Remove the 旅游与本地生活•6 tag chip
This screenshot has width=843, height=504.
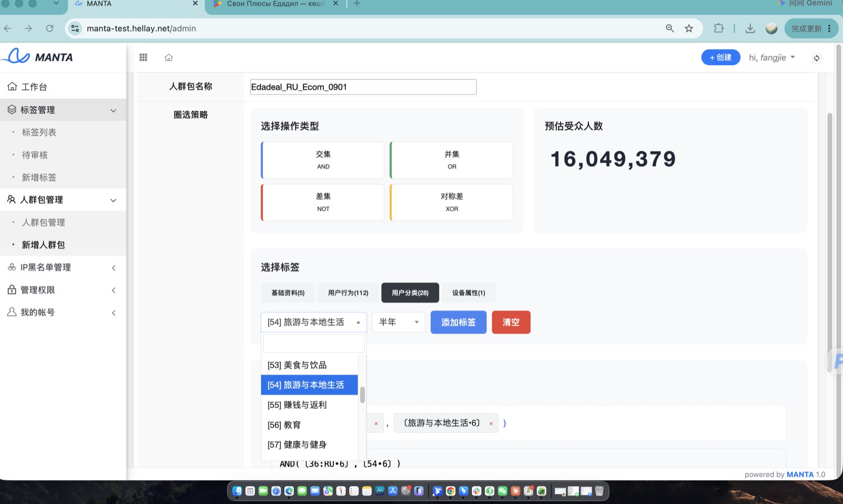491,424
